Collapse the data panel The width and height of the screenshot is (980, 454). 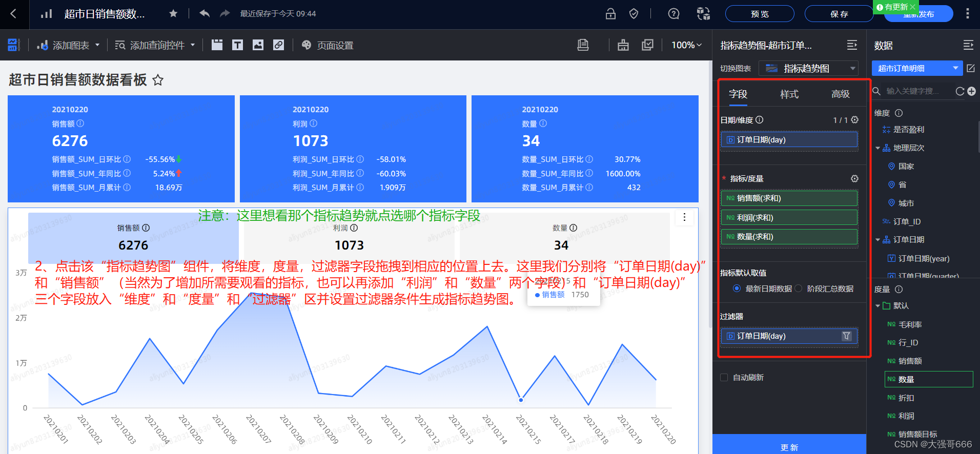pyautogui.click(x=968, y=45)
